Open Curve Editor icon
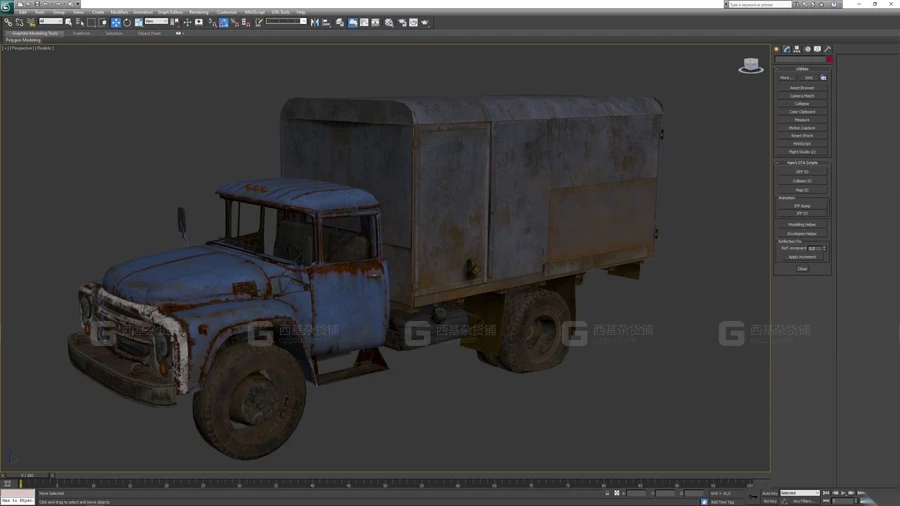900x506 pixels. click(x=364, y=22)
